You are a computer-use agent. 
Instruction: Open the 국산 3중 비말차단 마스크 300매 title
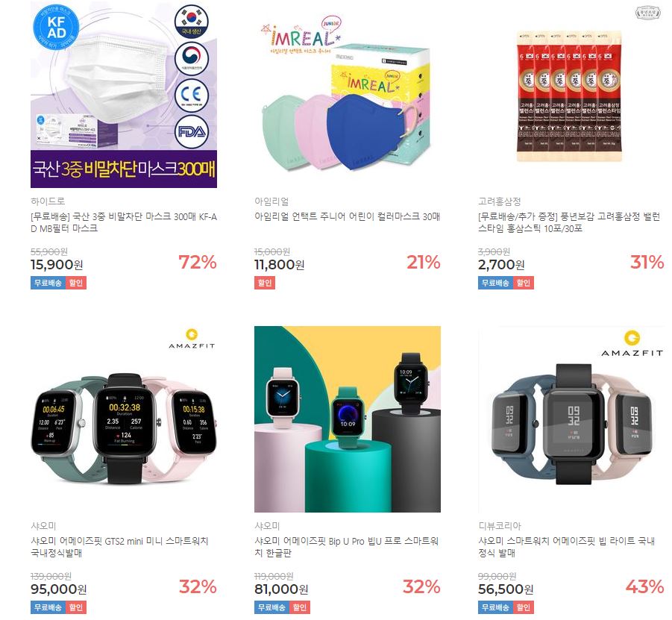(123, 222)
